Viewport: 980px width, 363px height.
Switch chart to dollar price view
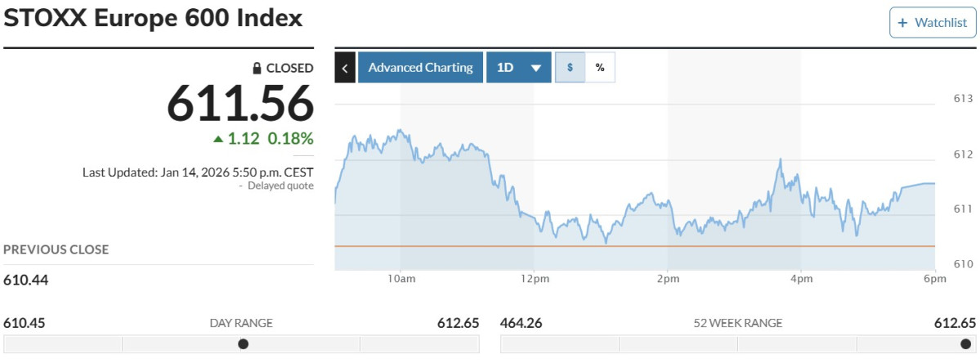pos(570,68)
